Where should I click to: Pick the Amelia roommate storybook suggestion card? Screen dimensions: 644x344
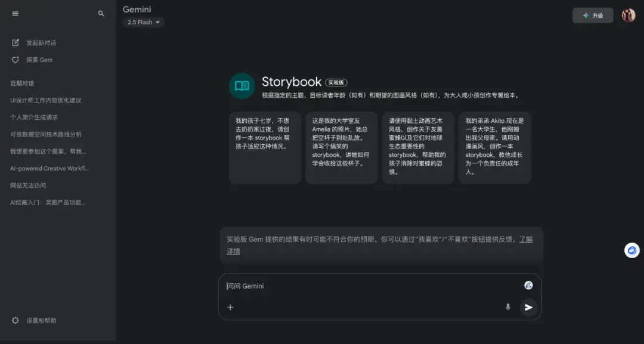pyautogui.click(x=341, y=147)
